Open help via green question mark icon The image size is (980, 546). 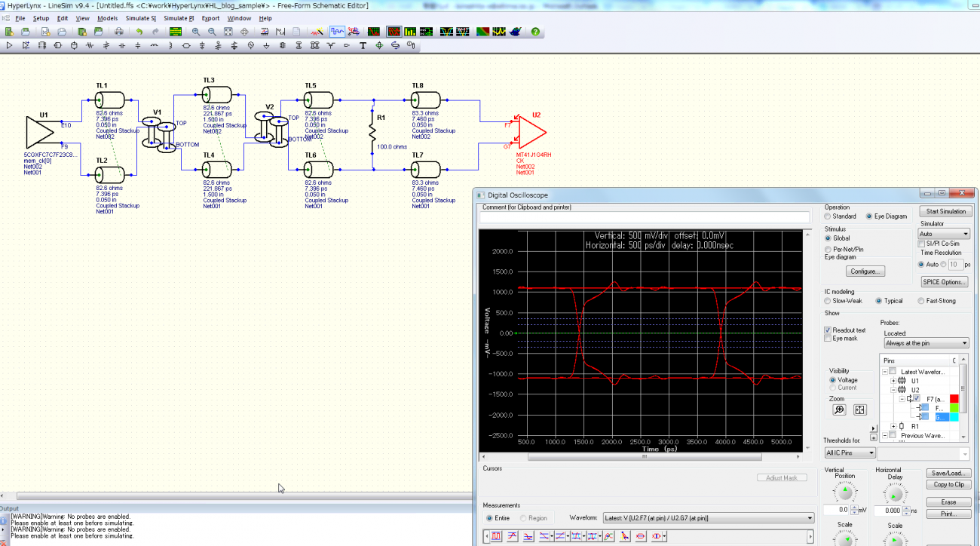pos(535,32)
